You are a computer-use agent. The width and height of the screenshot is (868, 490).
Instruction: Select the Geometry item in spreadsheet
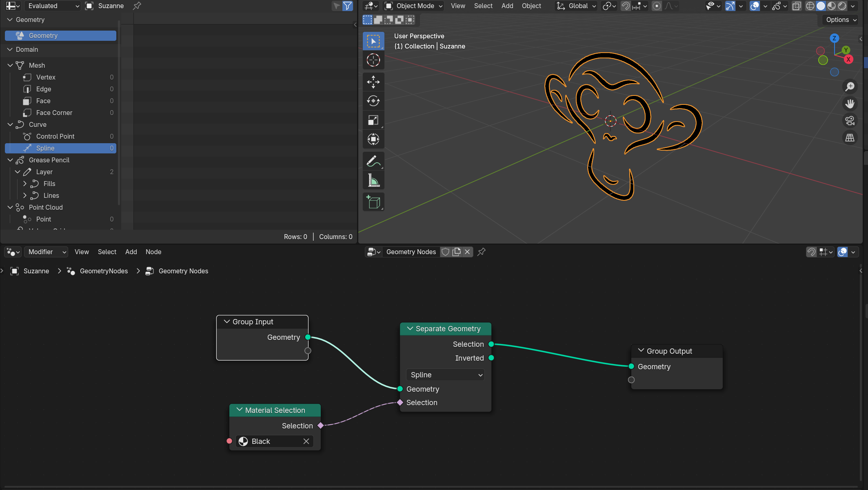coord(60,35)
